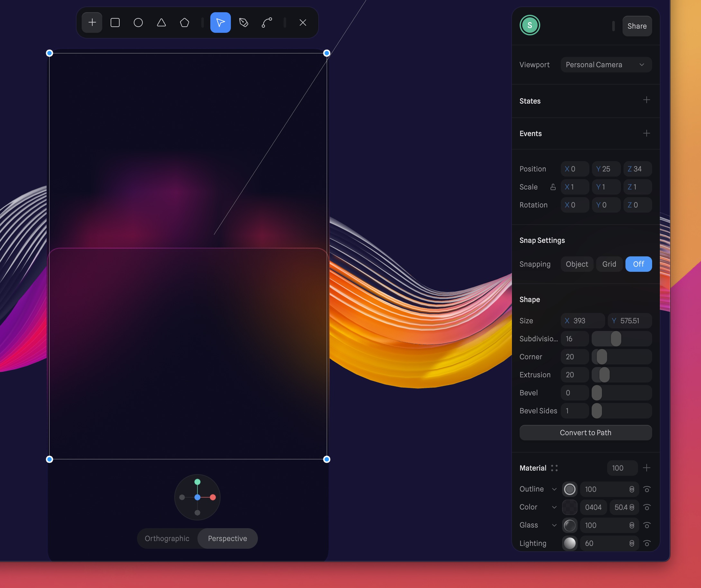Click the scale proportion lock icon

pyautogui.click(x=553, y=187)
